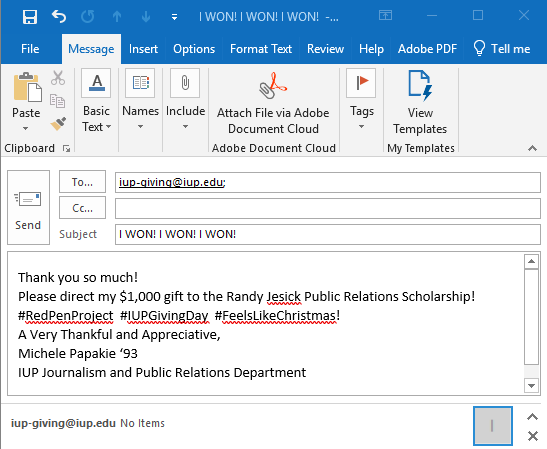Open the Format Text tab

coord(261,49)
